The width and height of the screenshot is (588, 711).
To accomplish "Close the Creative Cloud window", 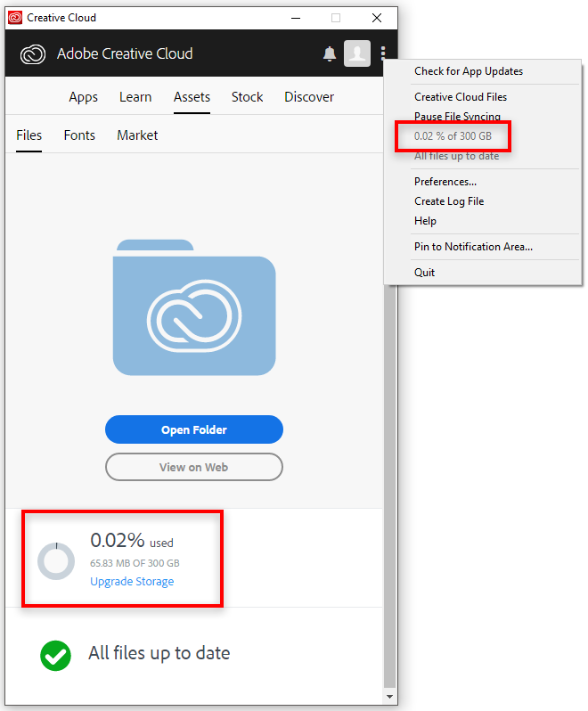I will pyautogui.click(x=377, y=18).
